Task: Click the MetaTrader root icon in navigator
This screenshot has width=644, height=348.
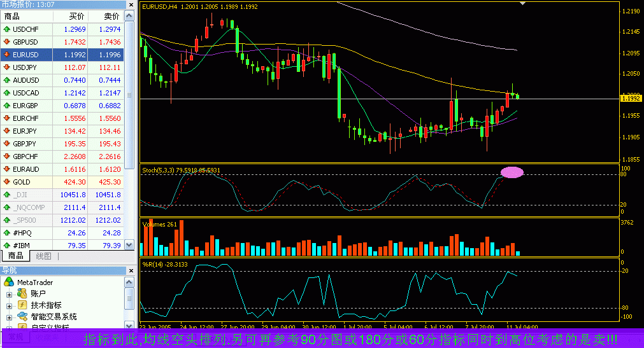Action: click(x=9, y=282)
